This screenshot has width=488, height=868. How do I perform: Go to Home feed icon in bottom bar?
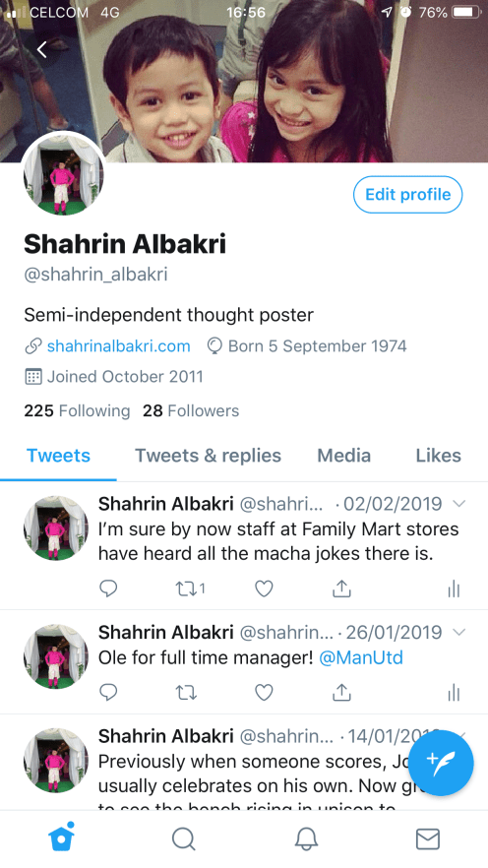tap(61, 837)
